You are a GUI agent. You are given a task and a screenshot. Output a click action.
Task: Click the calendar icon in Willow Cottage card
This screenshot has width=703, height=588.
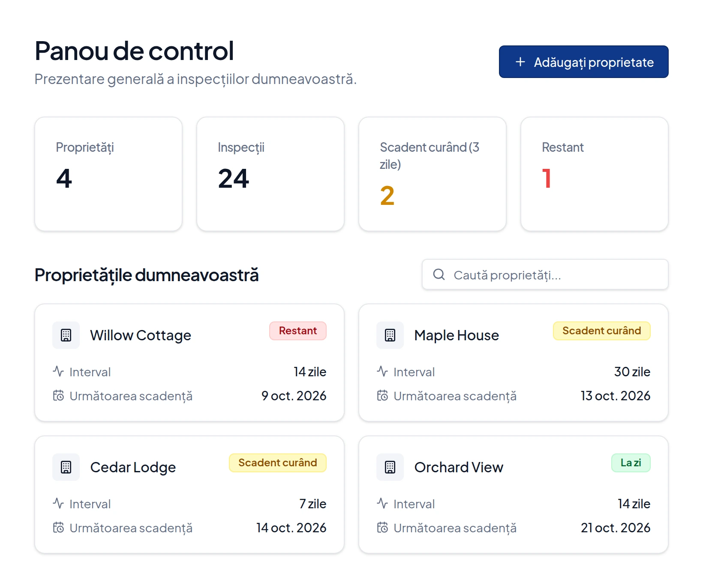(58, 395)
